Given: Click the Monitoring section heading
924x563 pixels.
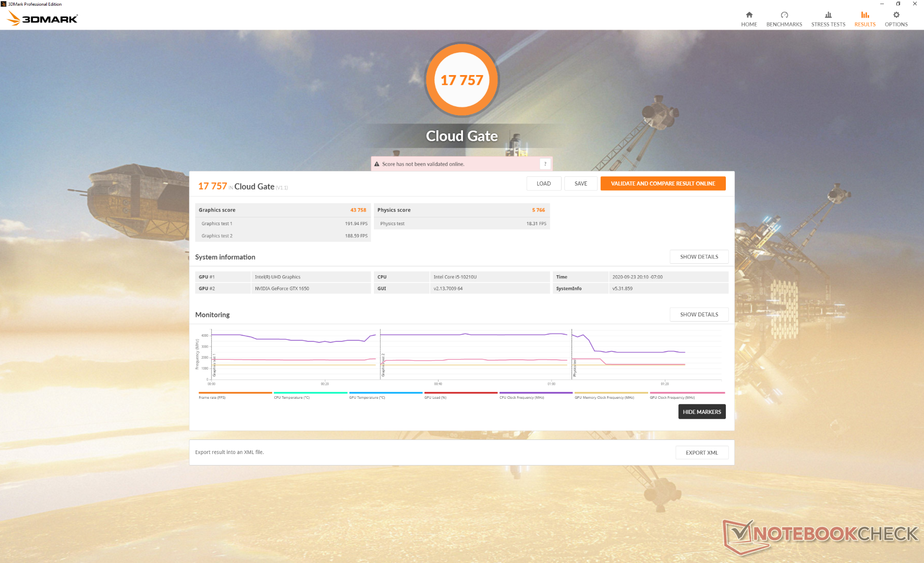Looking at the screenshot, I should pos(212,315).
